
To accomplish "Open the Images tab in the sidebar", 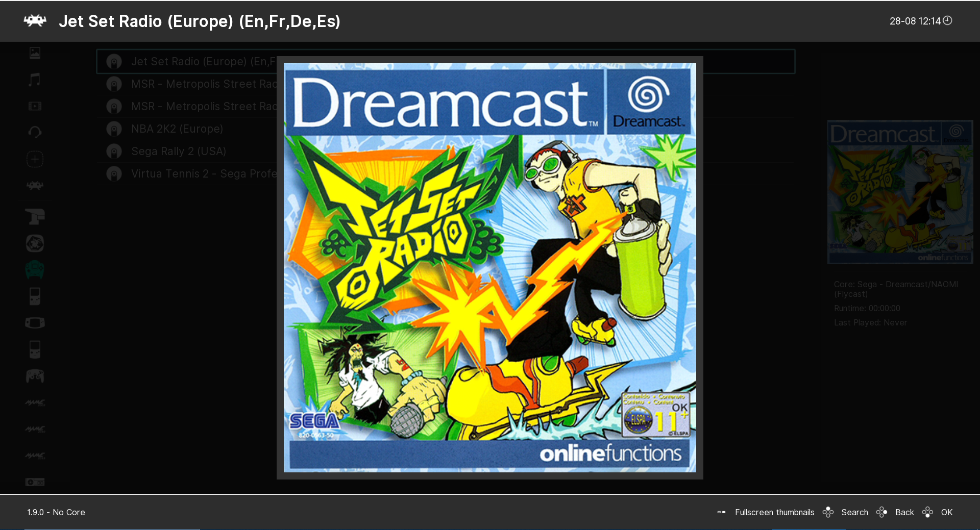I will (35, 53).
